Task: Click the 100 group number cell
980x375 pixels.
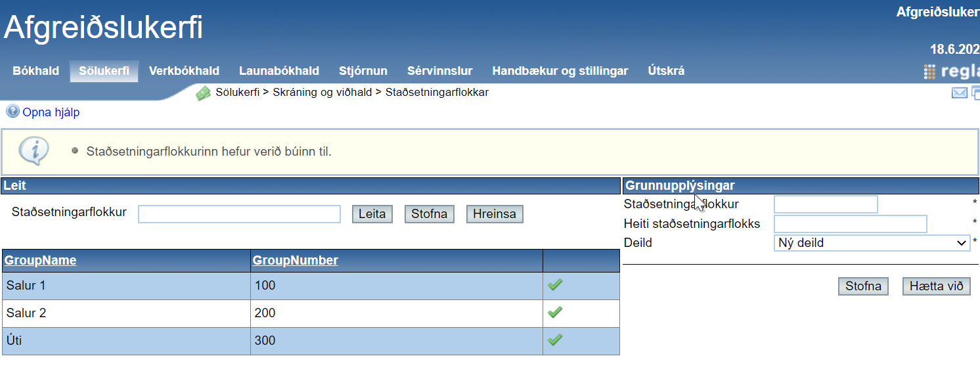Action: pyautogui.click(x=397, y=286)
